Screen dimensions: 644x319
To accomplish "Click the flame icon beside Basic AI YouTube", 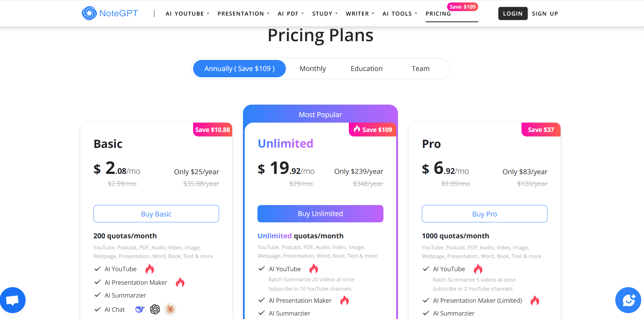I will [x=149, y=269].
